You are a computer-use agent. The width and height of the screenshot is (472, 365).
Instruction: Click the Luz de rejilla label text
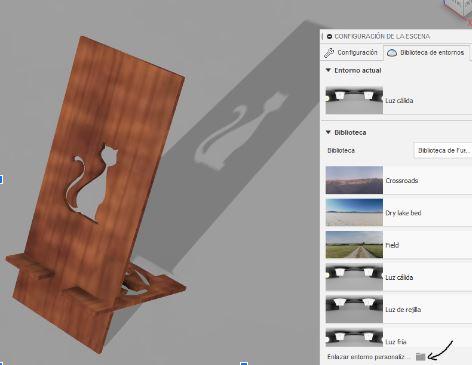pos(403,310)
